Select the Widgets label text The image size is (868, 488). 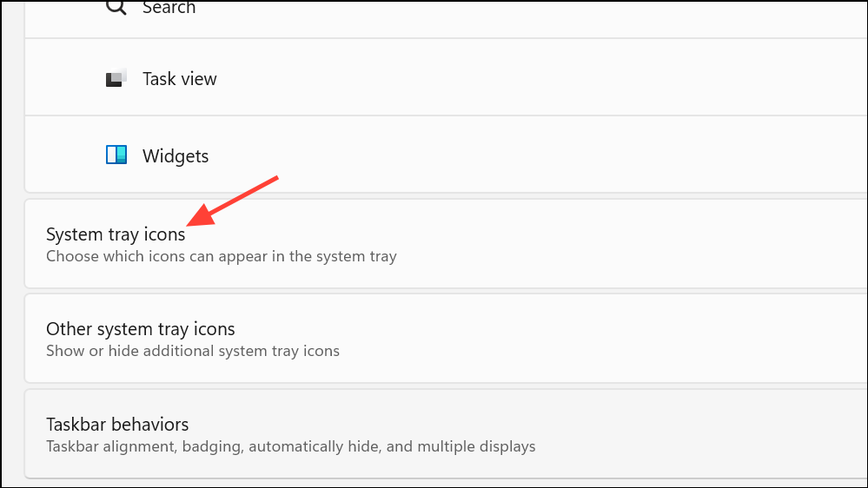176,156
